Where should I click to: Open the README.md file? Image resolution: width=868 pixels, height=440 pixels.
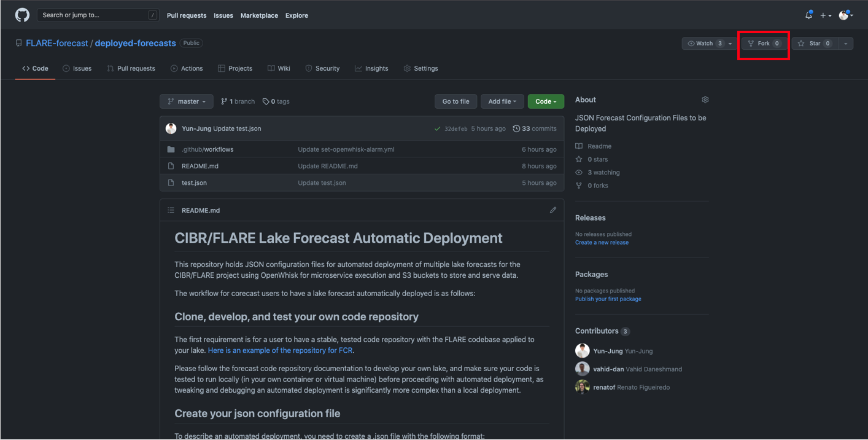pyautogui.click(x=200, y=166)
